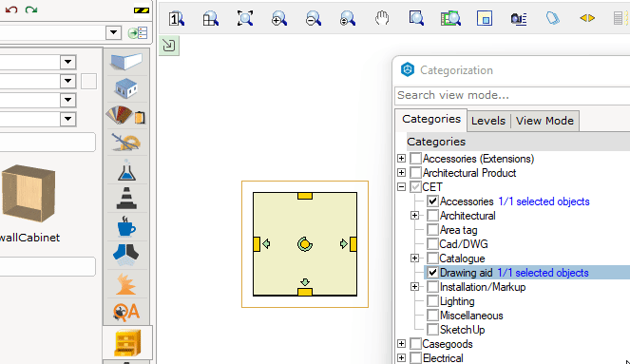The width and height of the screenshot is (630, 364).
Task: Open the topmost dropdown in the left property panel
Action: pyautogui.click(x=67, y=62)
